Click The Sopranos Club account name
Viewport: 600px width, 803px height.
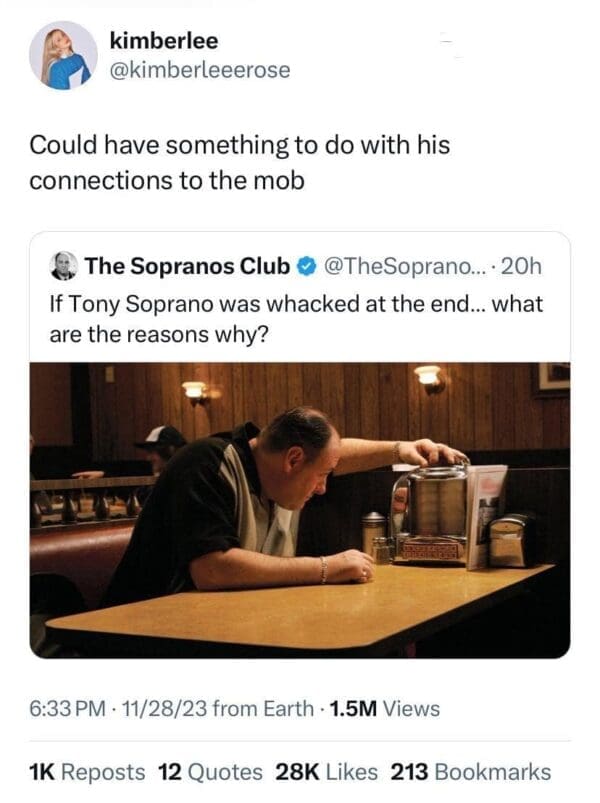[187, 266]
